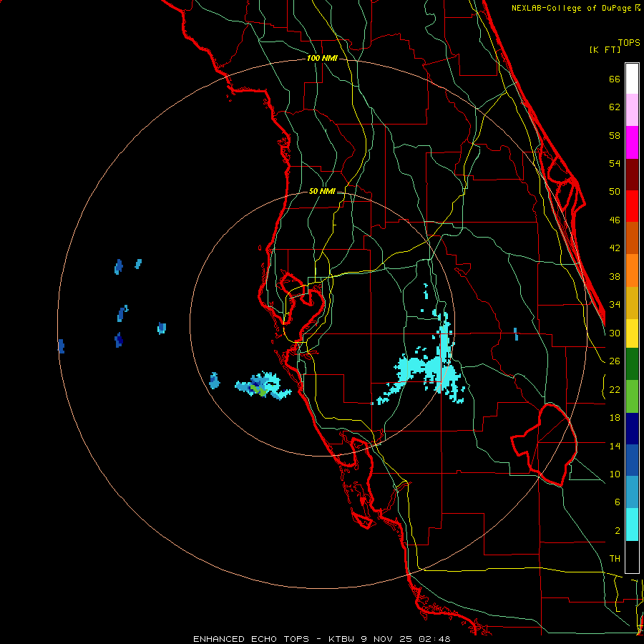Click the green-cored echo near the coast
Image resolution: width=644 pixels, height=644 pixels.
pos(262,386)
